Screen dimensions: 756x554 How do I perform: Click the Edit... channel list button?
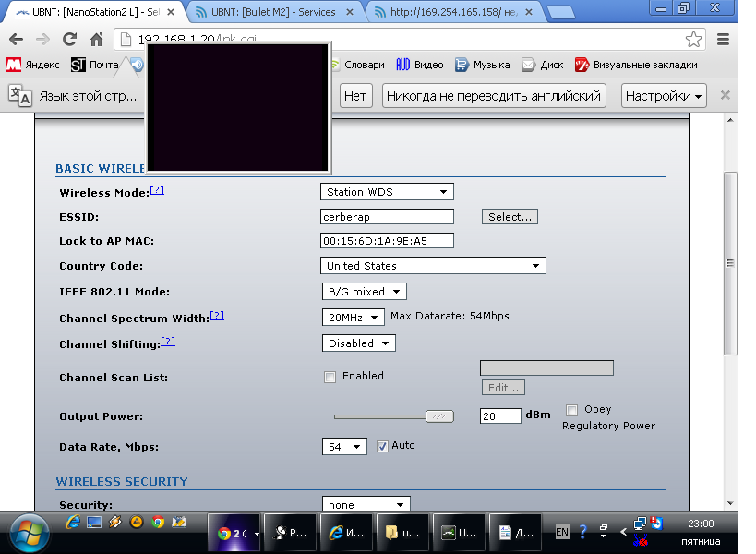pos(503,388)
